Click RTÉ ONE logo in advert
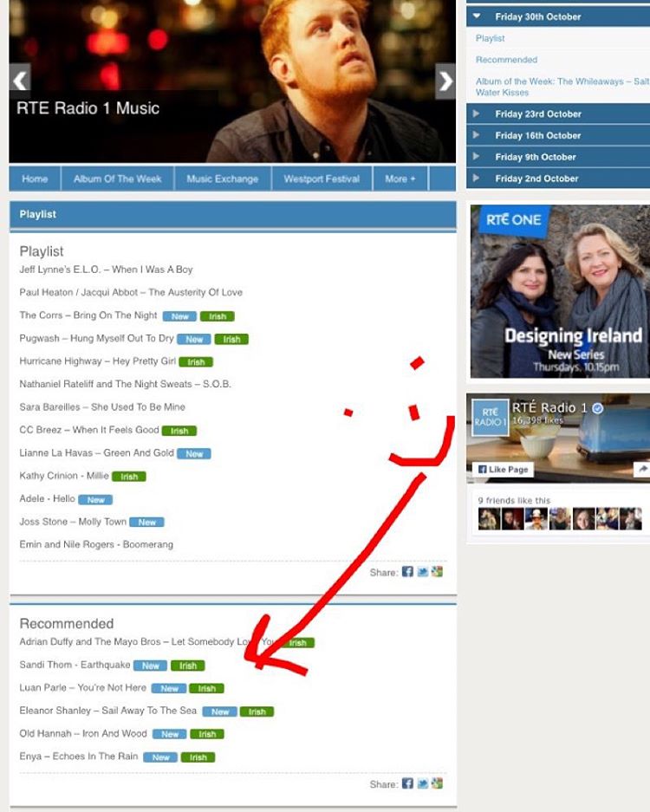650x812 pixels. click(513, 219)
